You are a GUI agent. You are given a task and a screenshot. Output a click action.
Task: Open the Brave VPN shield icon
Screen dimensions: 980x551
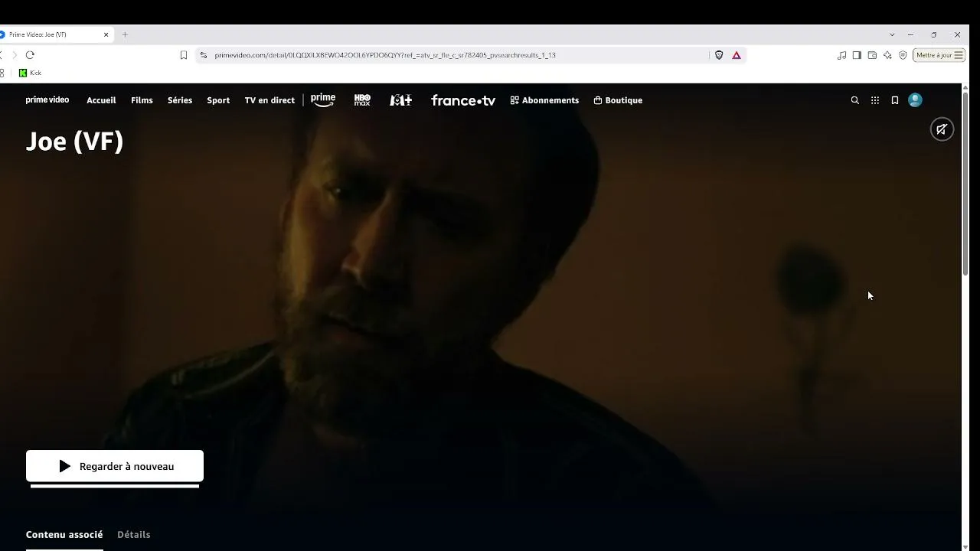903,55
